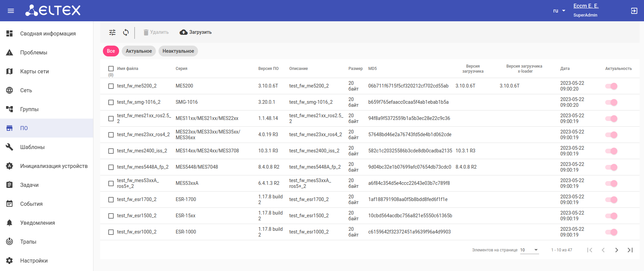The height and width of the screenshot is (271, 644).
Task: Filter by Актуальное chip
Action: tap(139, 51)
